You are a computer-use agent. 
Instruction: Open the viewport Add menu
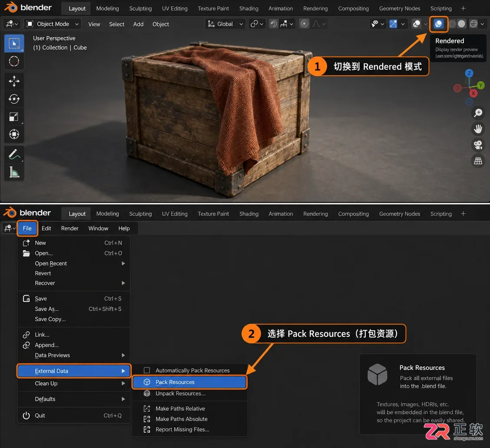pos(138,24)
